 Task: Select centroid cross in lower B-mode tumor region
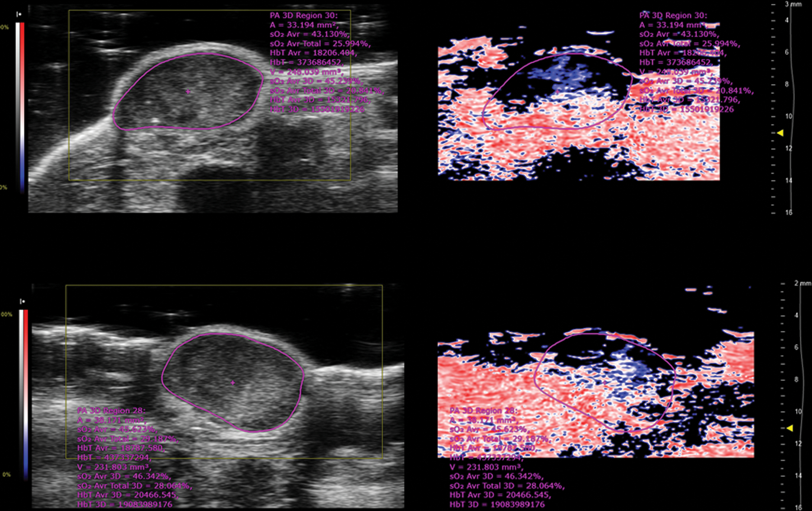tap(233, 383)
